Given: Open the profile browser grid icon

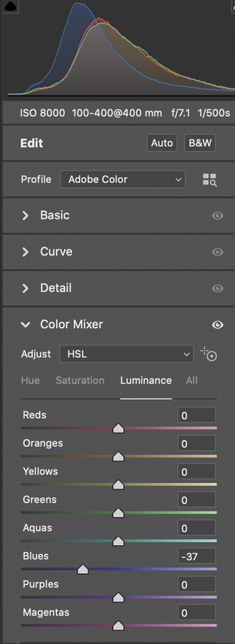Looking at the screenshot, I should coord(209,180).
